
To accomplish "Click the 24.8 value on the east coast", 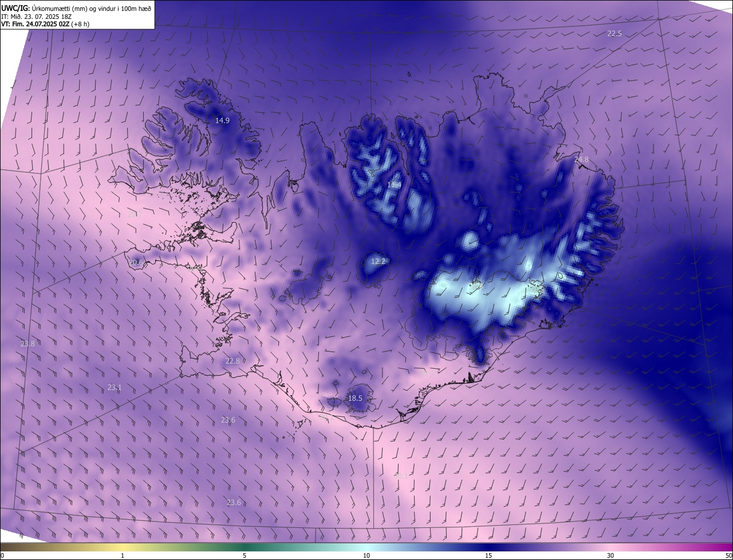I will (581, 159).
